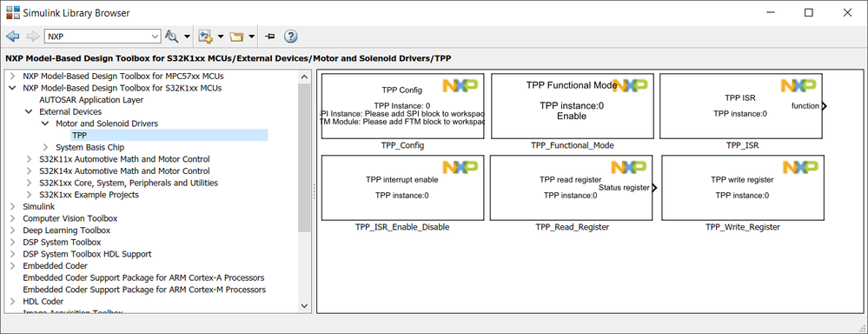The width and height of the screenshot is (868, 334).
Task: Collapse Motor and Solenoid Drivers node
Action: (x=45, y=124)
